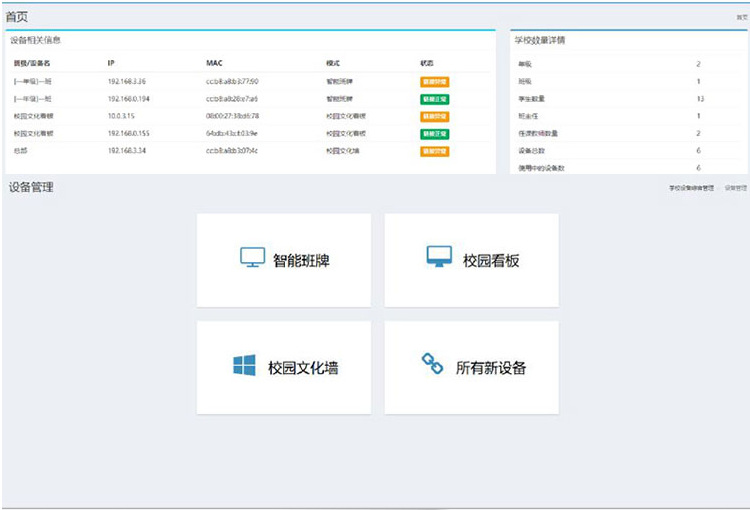Select IP cell 10.0.3.15
750x510 pixels.
pyautogui.click(x=121, y=116)
